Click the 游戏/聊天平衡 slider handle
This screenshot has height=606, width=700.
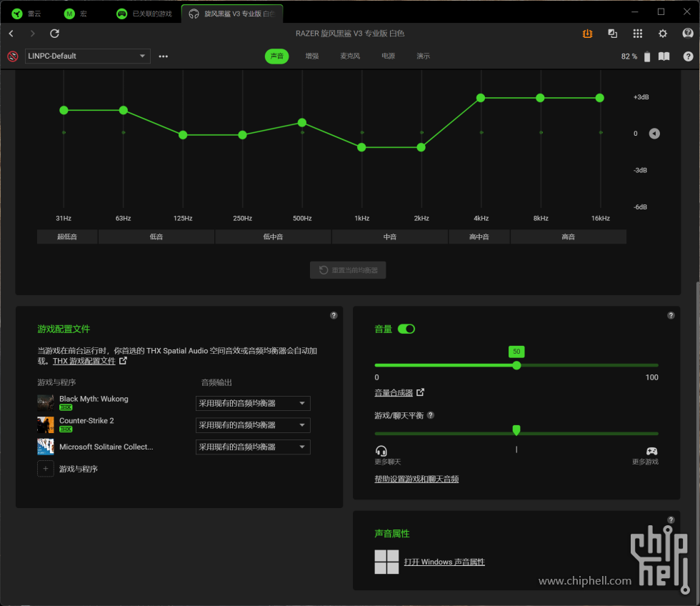click(516, 430)
